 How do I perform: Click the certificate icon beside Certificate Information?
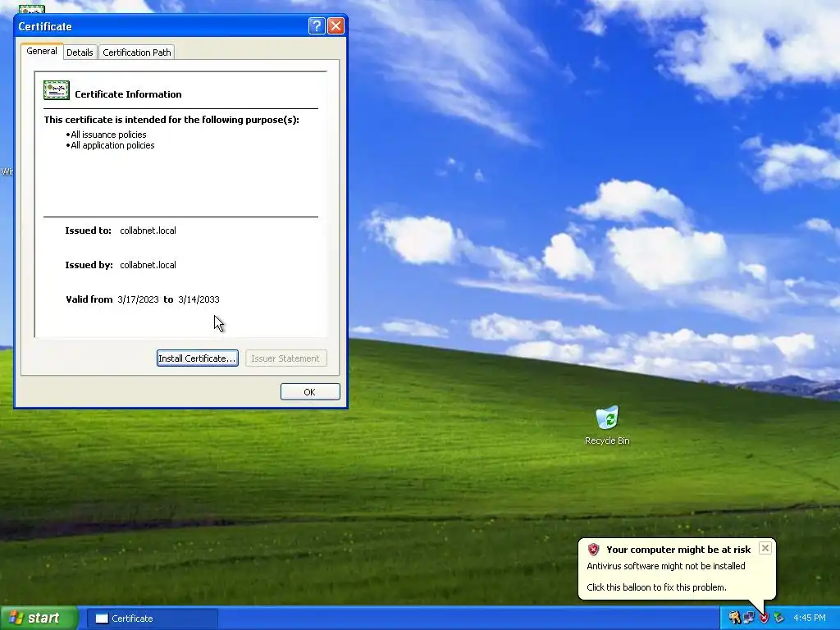57,90
